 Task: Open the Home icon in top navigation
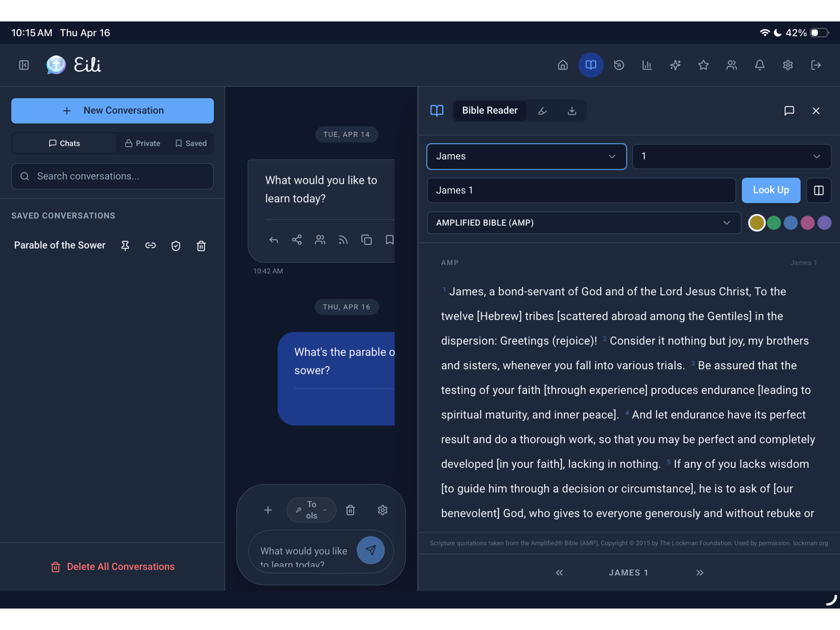562,65
